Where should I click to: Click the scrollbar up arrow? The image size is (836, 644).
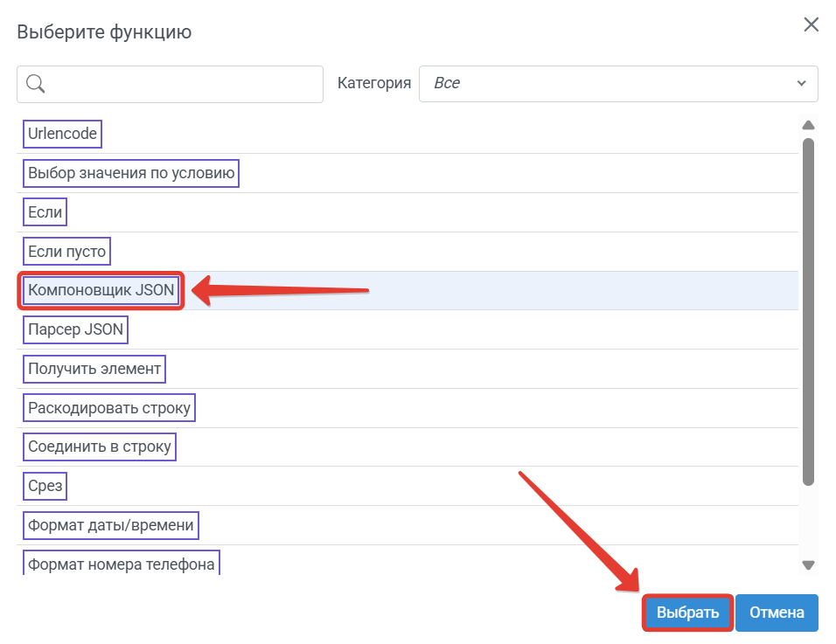pyautogui.click(x=808, y=125)
